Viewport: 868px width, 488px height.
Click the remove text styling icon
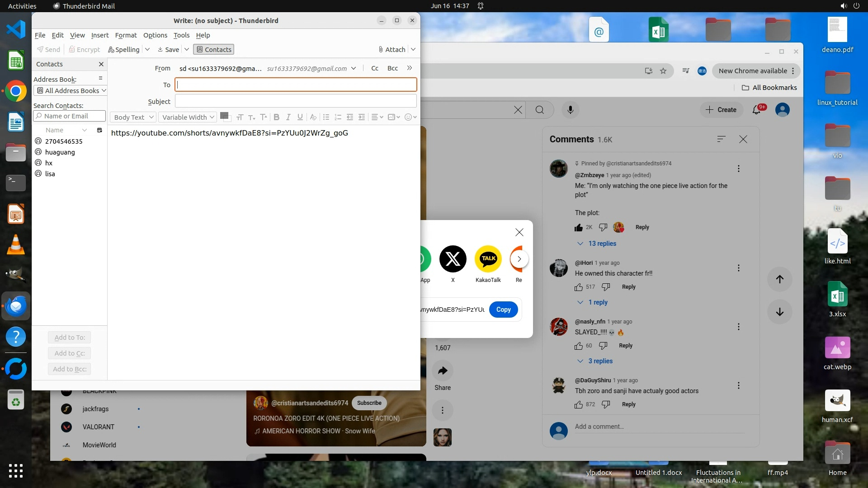point(313,117)
